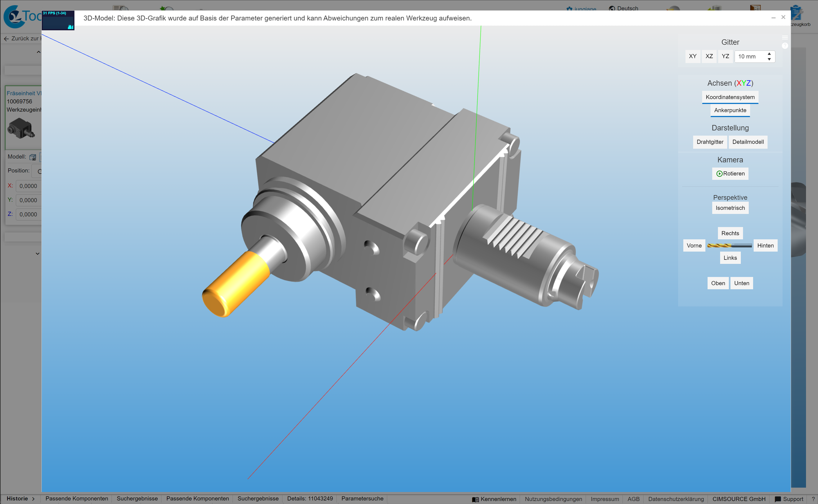The image size is (818, 504).
Task: Click the 3D cube icon next to Modell
Action: coord(33,157)
